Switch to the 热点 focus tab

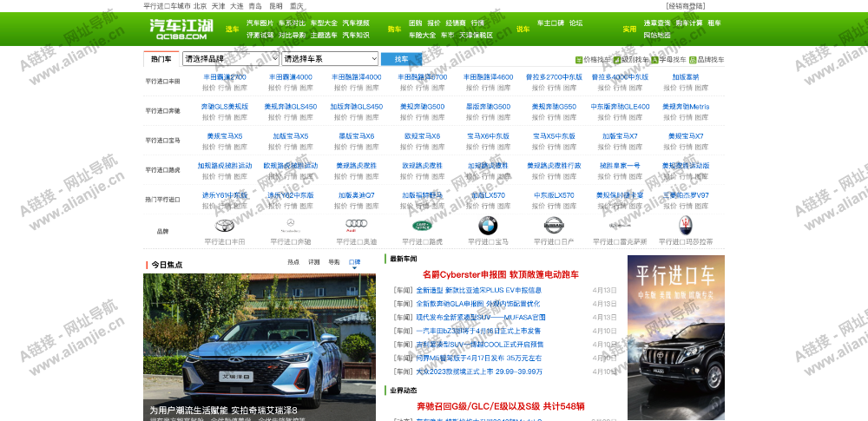293,261
